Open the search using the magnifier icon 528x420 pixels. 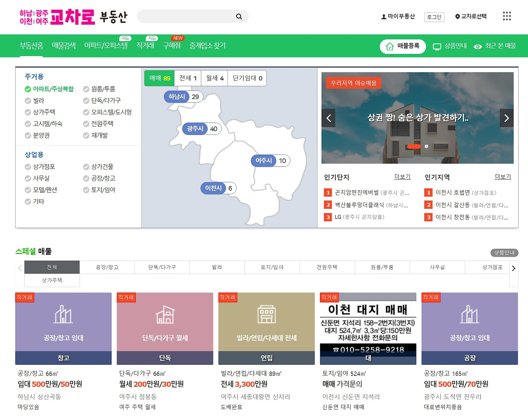[239, 16]
